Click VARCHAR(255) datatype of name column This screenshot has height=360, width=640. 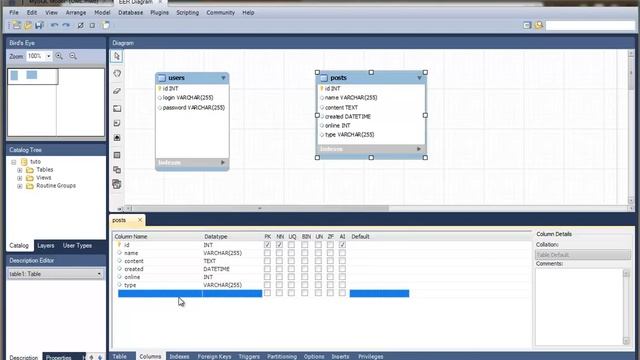tap(222, 253)
